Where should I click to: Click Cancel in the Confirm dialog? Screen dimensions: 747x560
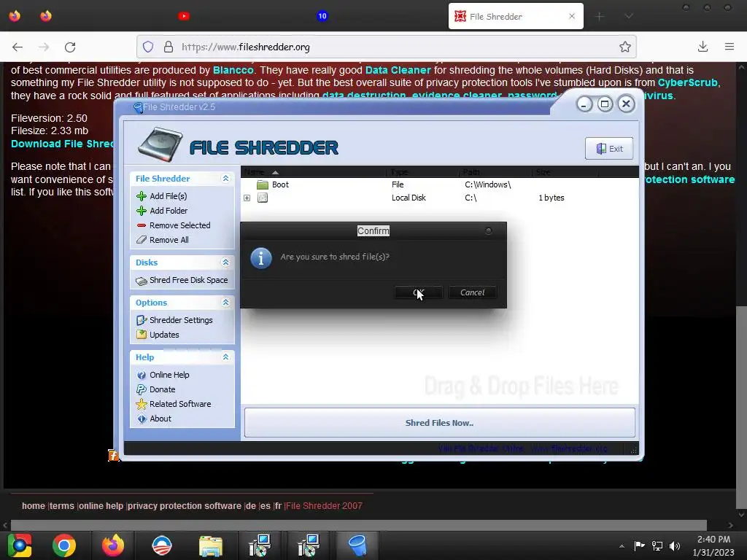[472, 292]
